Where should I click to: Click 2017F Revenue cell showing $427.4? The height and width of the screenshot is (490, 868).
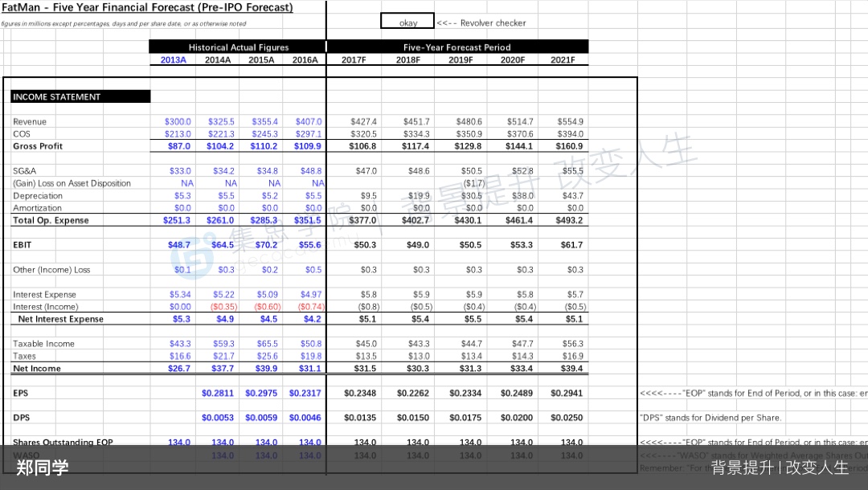[x=363, y=121]
